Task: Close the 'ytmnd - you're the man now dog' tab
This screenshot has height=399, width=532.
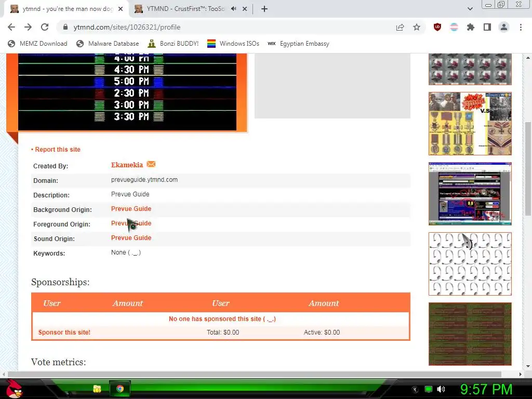Action: (x=121, y=9)
